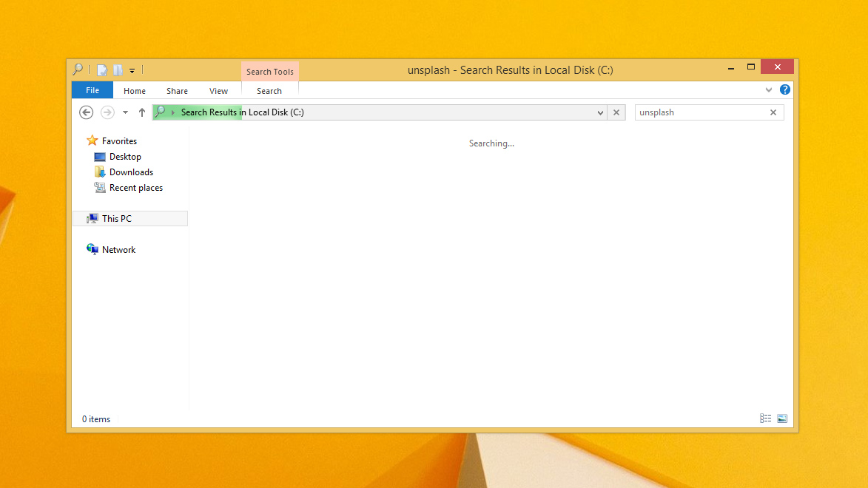Click the search magnifier in the address bar
Viewport: 868px width, 488px height.
point(161,112)
